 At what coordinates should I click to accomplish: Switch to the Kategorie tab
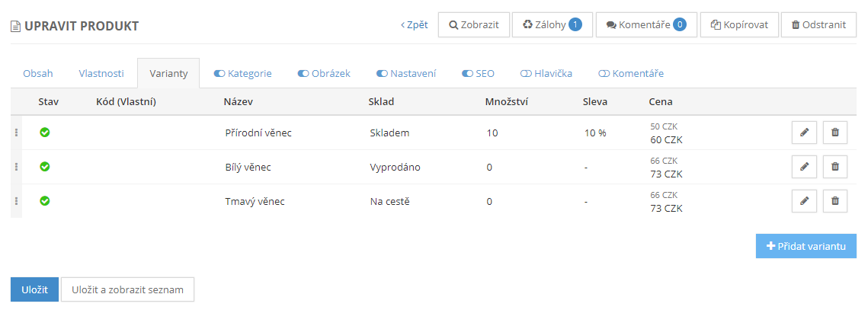243,74
